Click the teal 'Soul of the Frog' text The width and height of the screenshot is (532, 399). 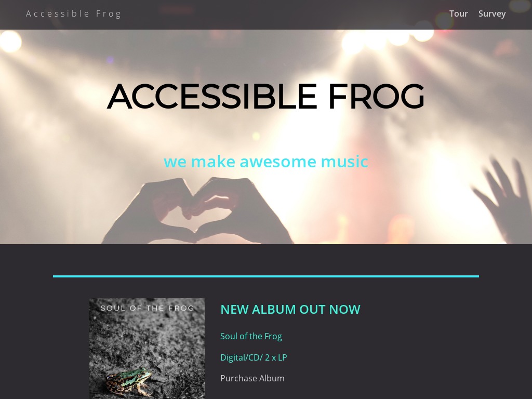tap(251, 336)
